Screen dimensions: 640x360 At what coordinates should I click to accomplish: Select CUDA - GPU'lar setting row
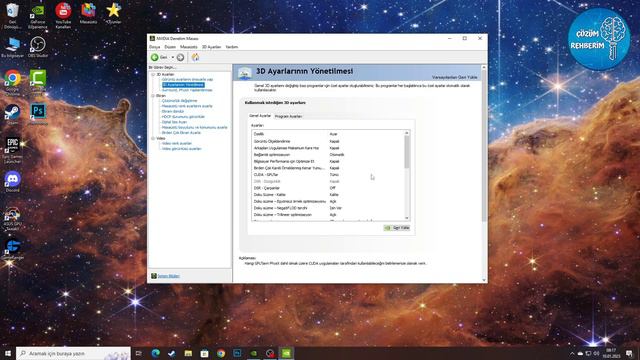tap(329, 175)
